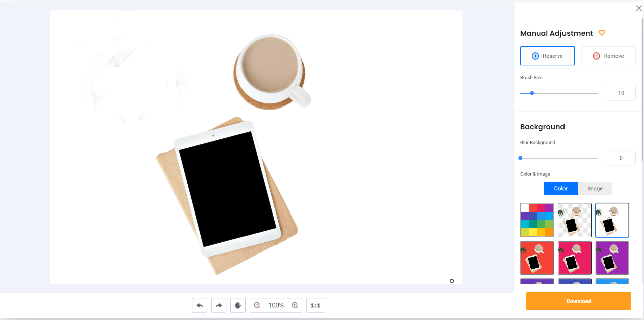Select the Remove brush mode
This screenshot has height=320, width=644.
point(608,56)
